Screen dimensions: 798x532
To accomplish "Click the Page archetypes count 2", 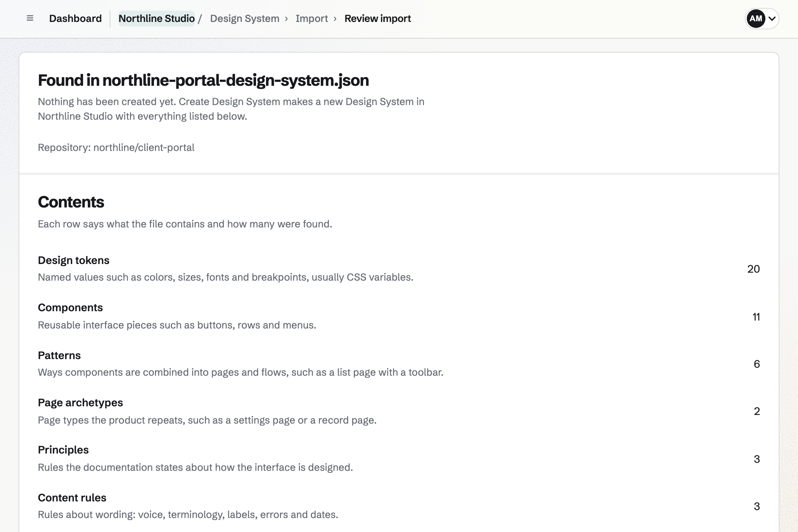I will [757, 411].
